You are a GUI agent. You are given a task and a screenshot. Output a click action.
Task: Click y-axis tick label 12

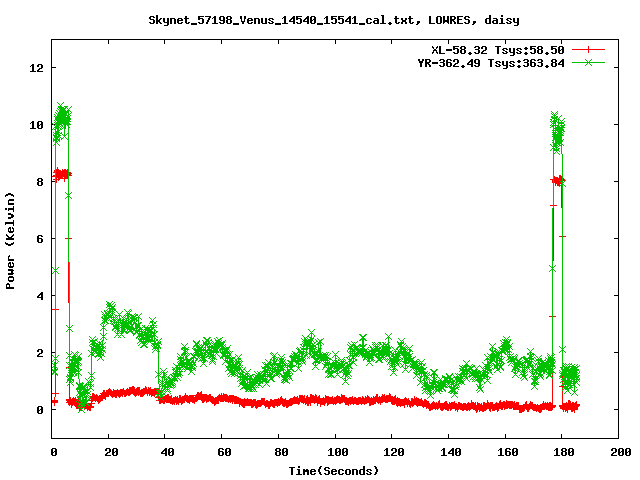coord(36,68)
